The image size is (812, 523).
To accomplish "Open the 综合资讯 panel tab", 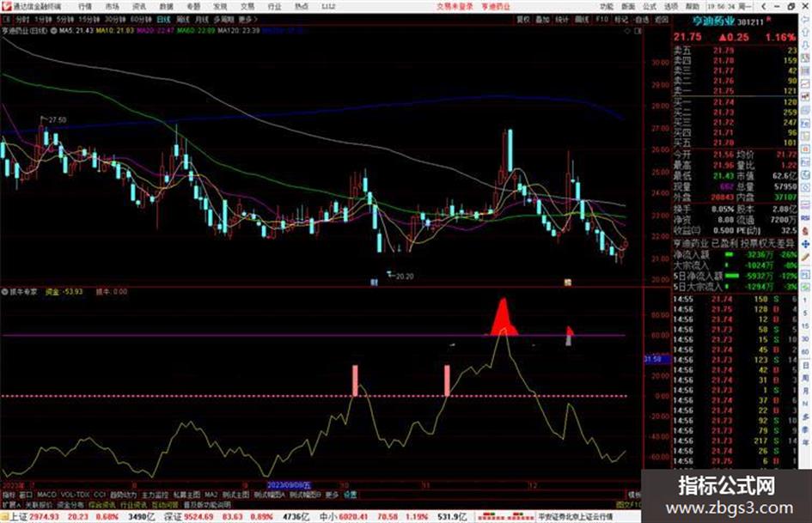I will pyautogui.click(x=102, y=504).
